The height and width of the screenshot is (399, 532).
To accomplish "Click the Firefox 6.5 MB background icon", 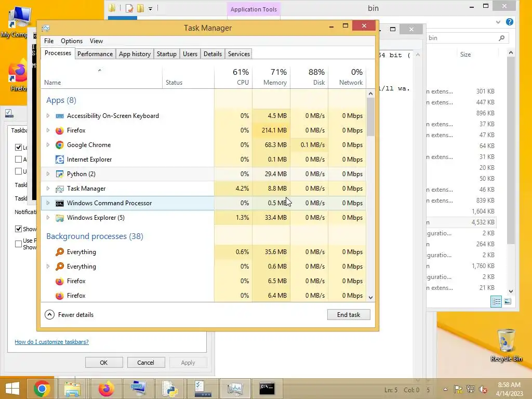I will (x=60, y=281).
